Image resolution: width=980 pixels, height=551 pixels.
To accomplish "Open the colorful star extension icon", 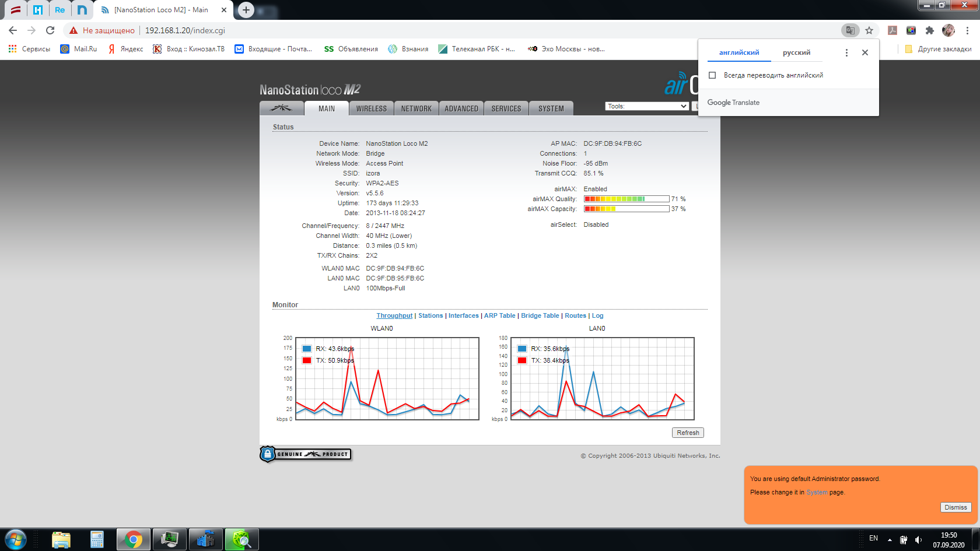I will (911, 30).
